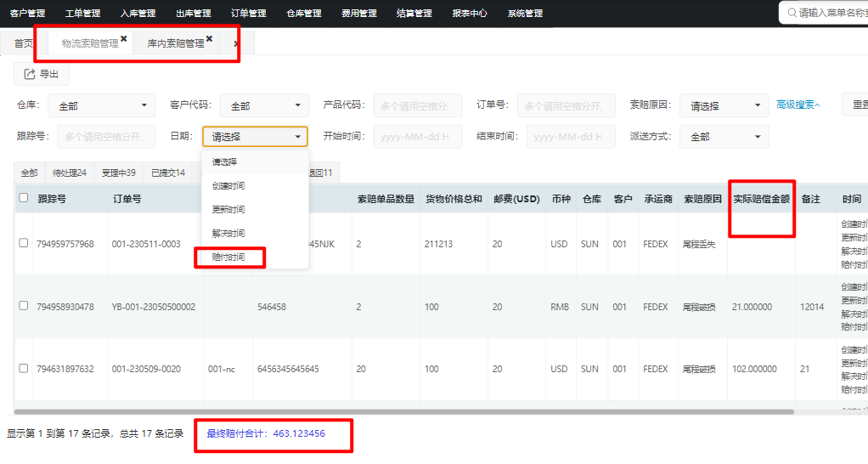
Task: Close the 物流索赔管理 tab
Action: click(124, 39)
